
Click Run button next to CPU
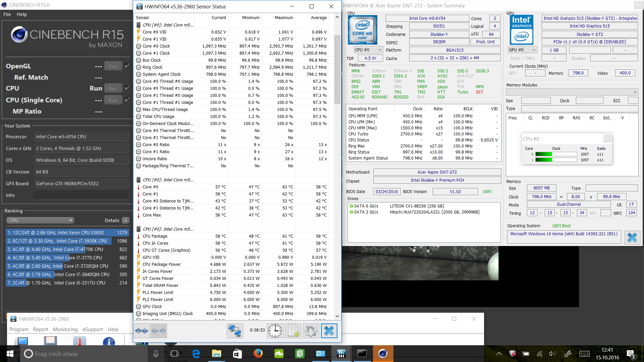click(x=113, y=88)
